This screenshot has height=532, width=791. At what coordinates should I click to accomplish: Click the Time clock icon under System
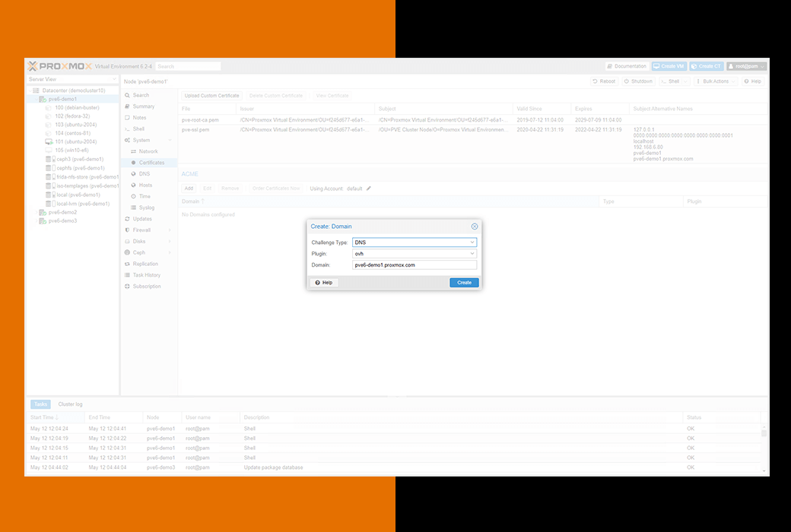click(134, 196)
